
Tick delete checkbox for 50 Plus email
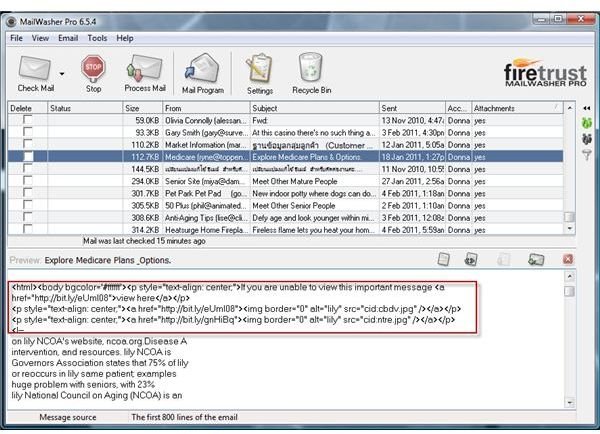(x=28, y=205)
